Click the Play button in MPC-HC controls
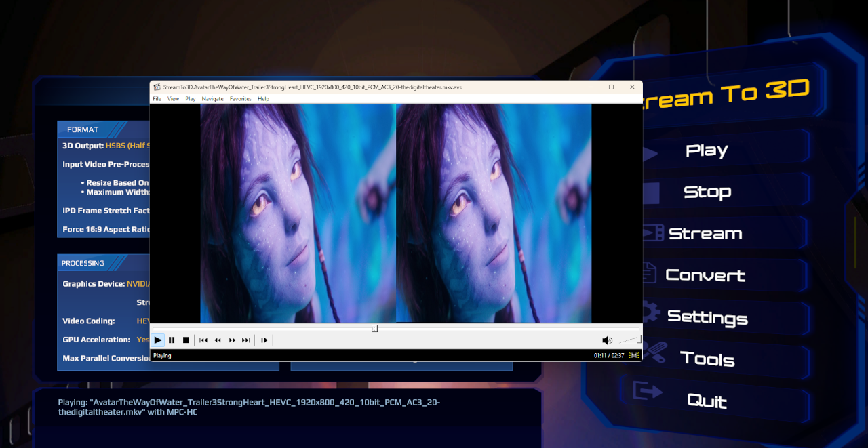Image resolution: width=868 pixels, height=448 pixels. pyautogui.click(x=158, y=340)
